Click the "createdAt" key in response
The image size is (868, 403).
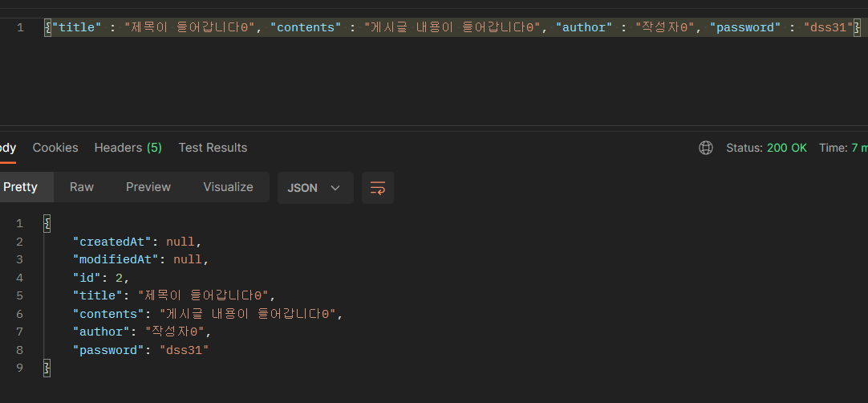[x=112, y=242]
